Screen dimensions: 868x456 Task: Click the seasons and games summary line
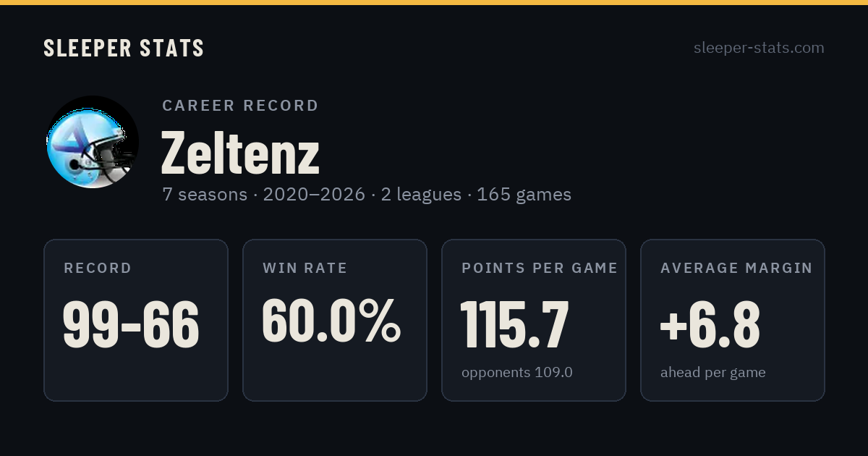click(367, 195)
